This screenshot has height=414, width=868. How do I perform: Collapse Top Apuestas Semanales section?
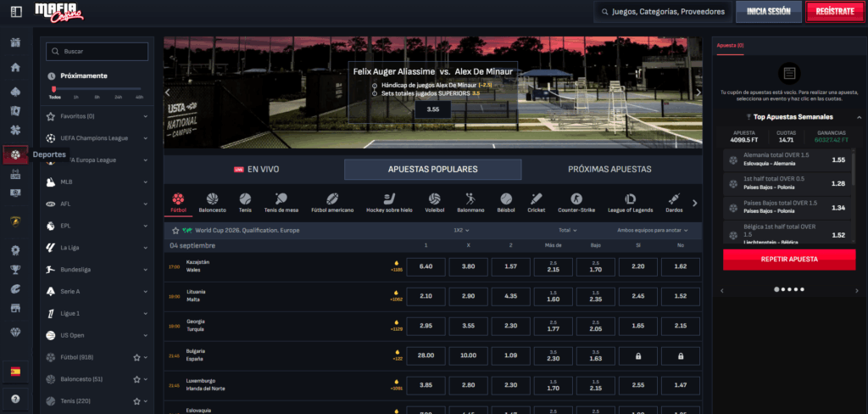[x=859, y=117]
